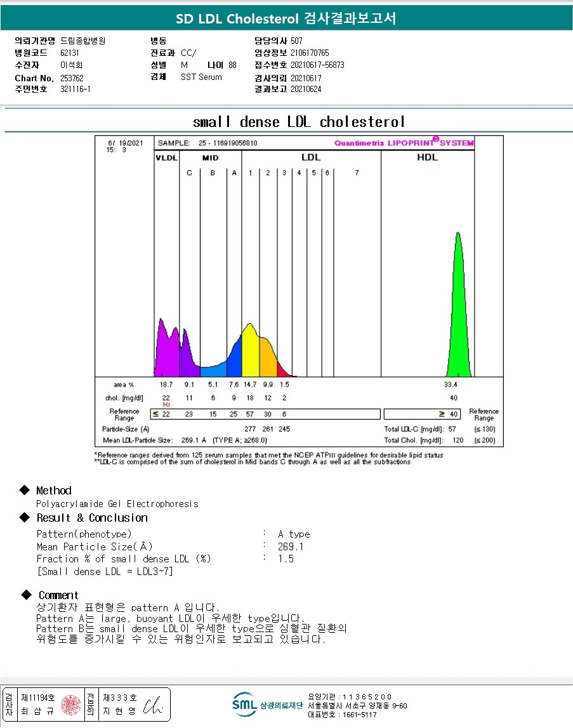
Task: Click the title 'SD LDL Cholesterol 검사결과보고서'
Action: pos(286,18)
